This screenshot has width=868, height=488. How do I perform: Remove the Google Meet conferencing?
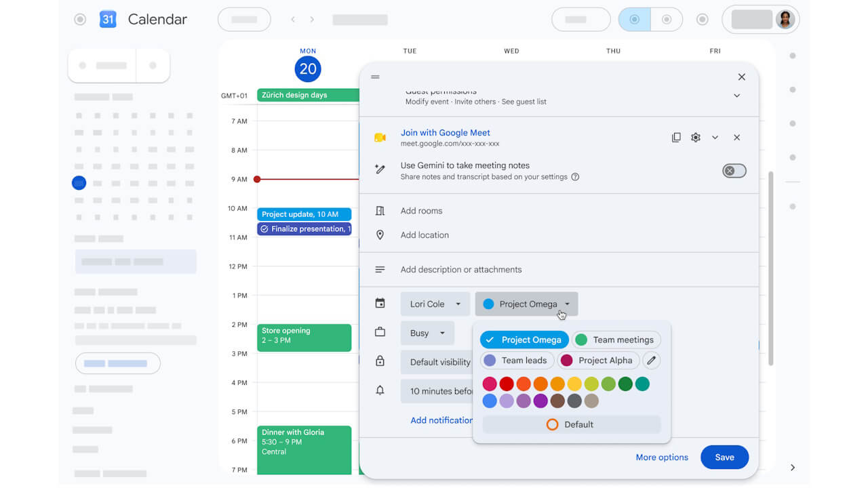pyautogui.click(x=736, y=138)
